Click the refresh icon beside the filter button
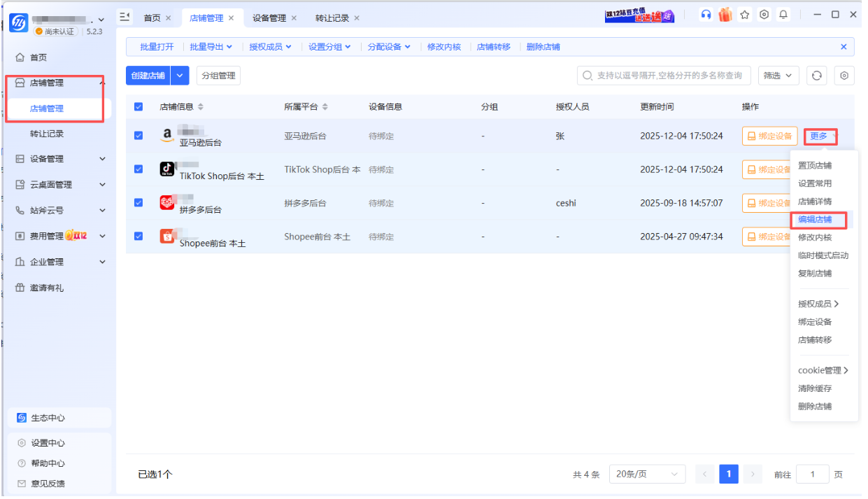The height and width of the screenshot is (499, 868). click(x=816, y=76)
